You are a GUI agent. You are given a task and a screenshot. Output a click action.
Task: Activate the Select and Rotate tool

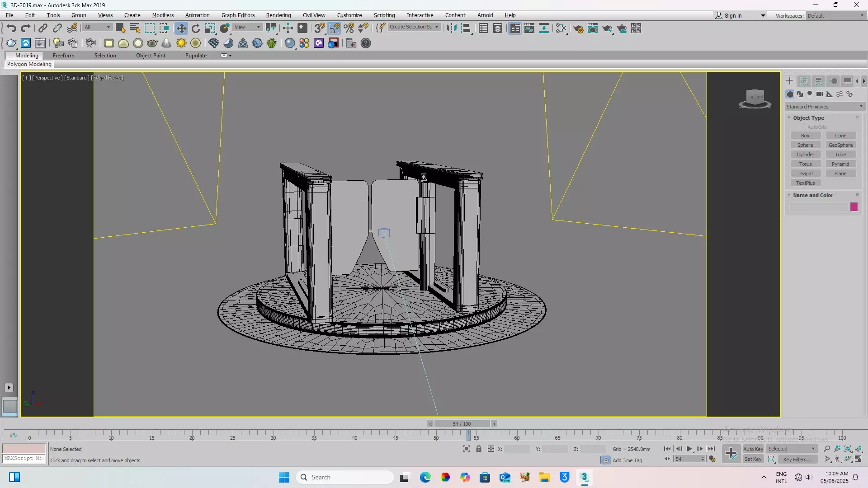196,28
